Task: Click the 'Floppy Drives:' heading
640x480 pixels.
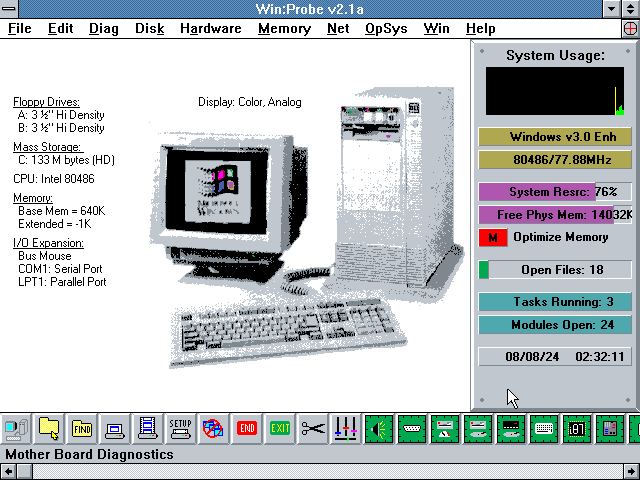Action: point(46,102)
